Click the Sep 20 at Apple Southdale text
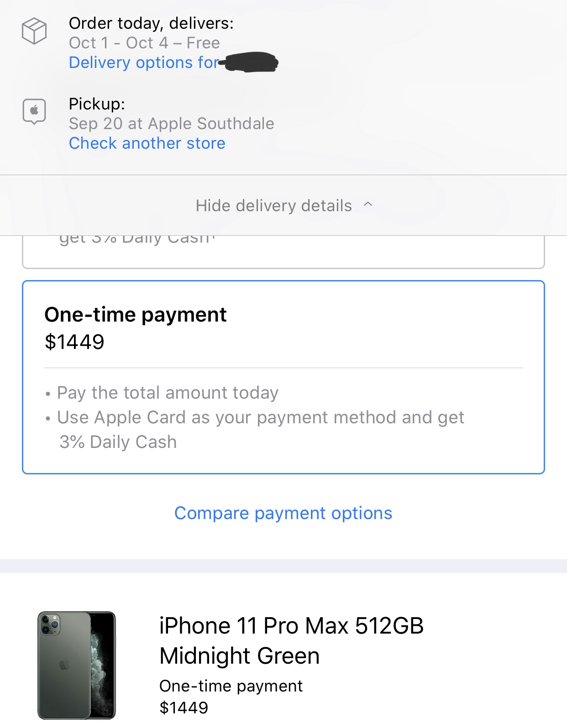The height and width of the screenshot is (728, 567). point(172,124)
